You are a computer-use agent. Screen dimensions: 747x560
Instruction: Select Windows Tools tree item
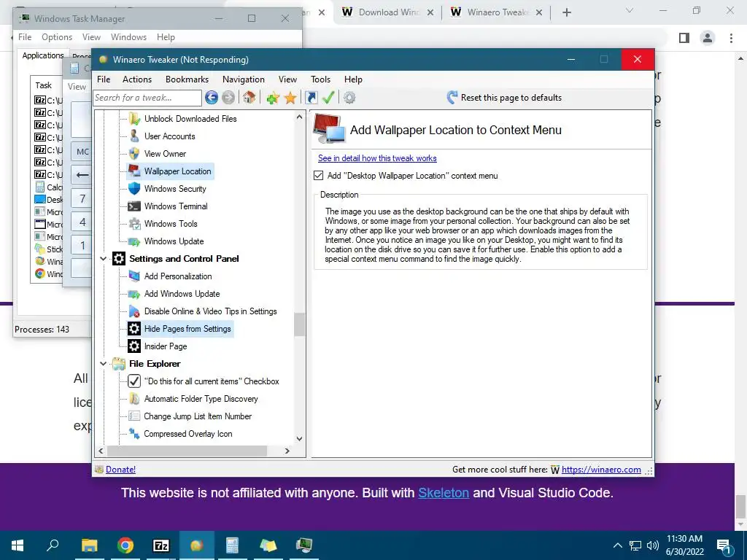pos(171,224)
